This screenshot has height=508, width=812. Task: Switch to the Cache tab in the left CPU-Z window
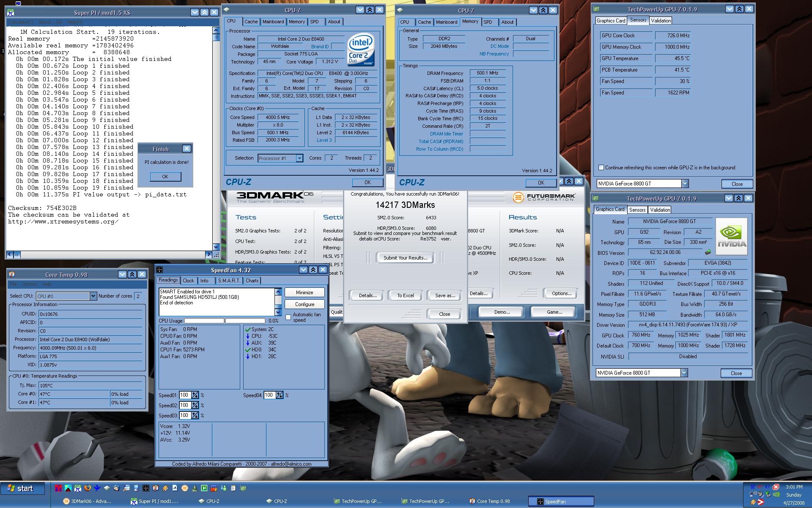pos(251,22)
